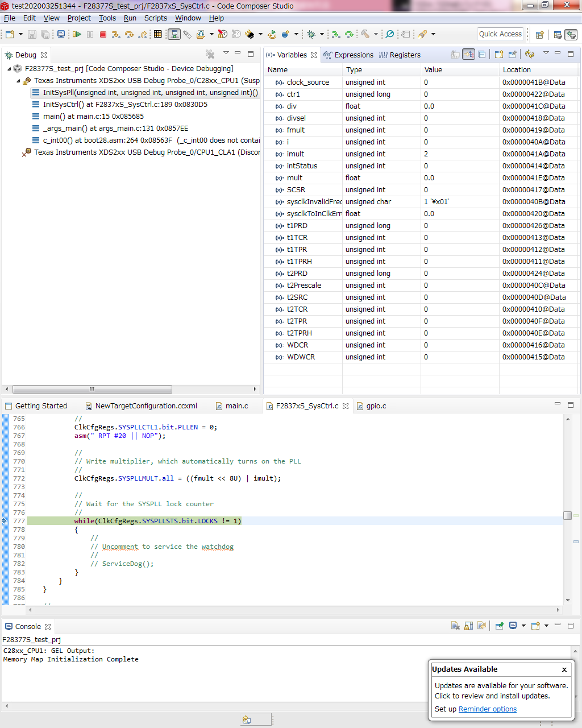Viewport: 582px width, 728px height.
Task: Toggle Scroll Lock in the Console view
Action: 468,626
